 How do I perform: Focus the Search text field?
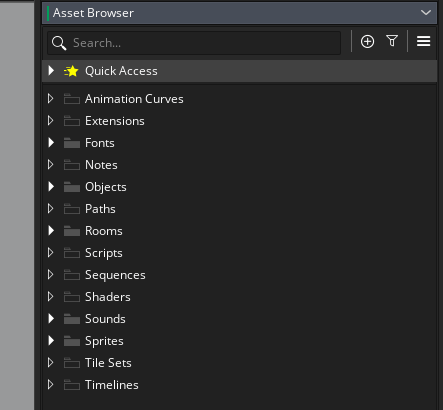click(x=194, y=43)
